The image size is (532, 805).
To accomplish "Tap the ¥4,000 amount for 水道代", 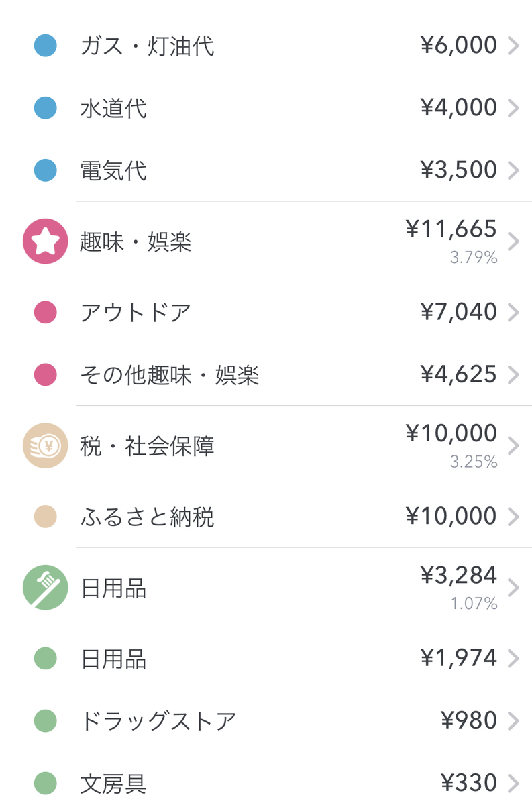I will click(x=459, y=108).
